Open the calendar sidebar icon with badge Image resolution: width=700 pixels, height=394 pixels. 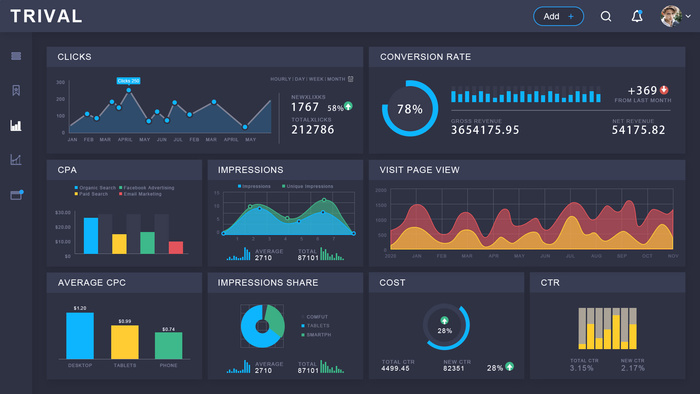click(17, 195)
